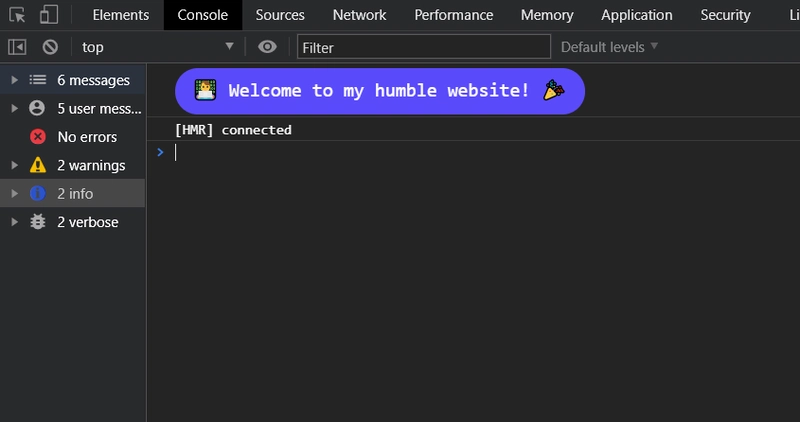Select the verbose bug icon
The height and width of the screenshot is (422, 800).
pos(38,221)
